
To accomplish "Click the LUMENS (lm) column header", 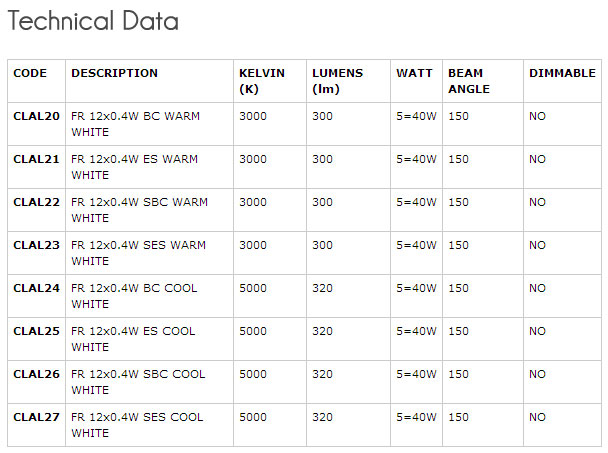I will click(337, 81).
